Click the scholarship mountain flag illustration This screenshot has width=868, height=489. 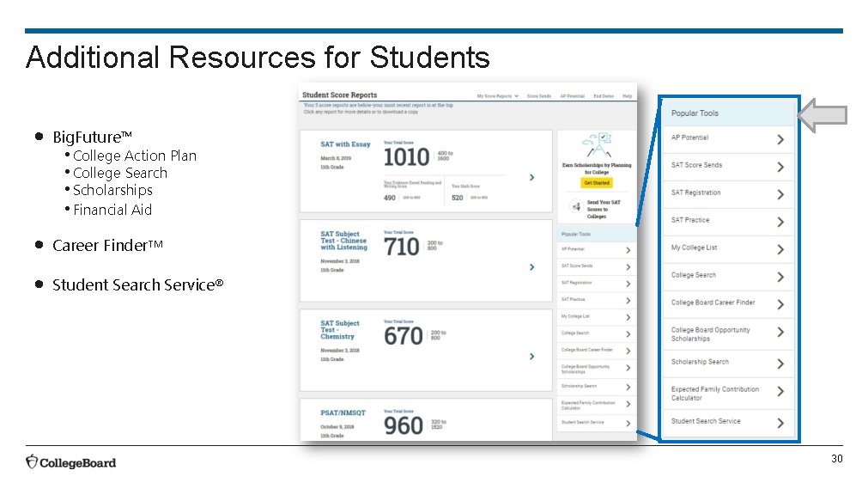598,146
